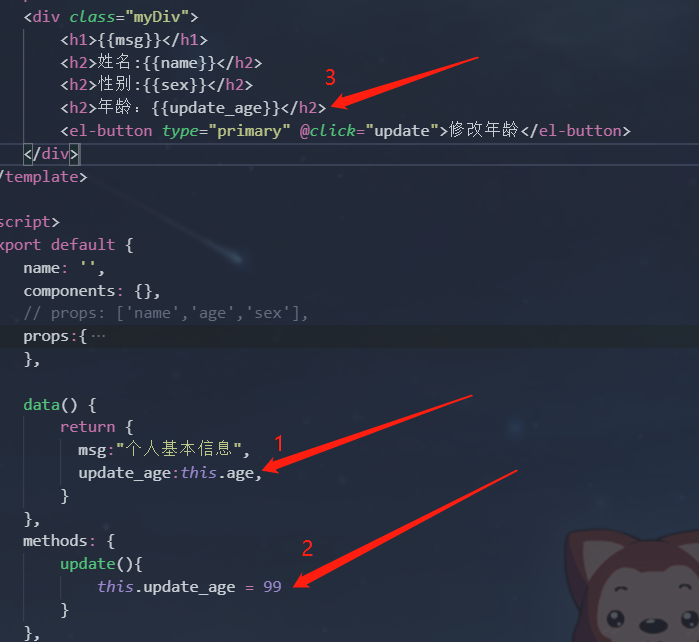The width and height of the screenshot is (699, 642).
Task: Click the methods keyword
Action: (x=55, y=541)
